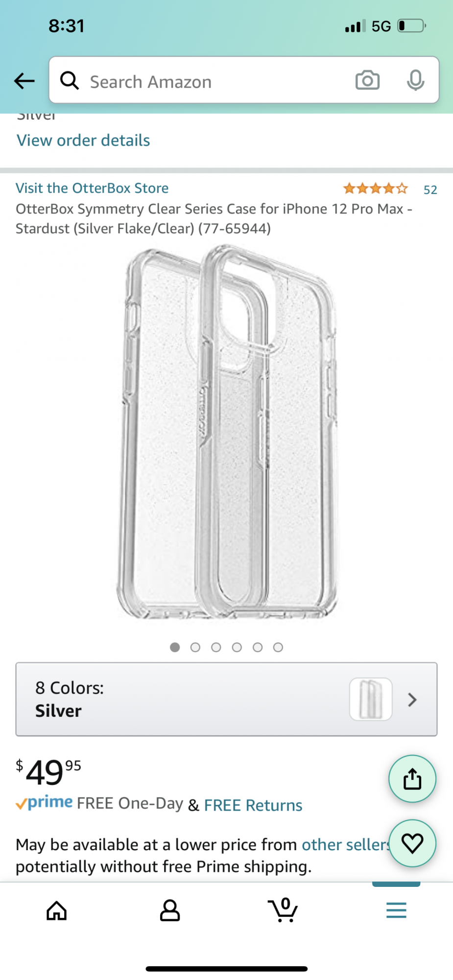
Task: Open the hamburger menu tab
Action: click(396, 910)
